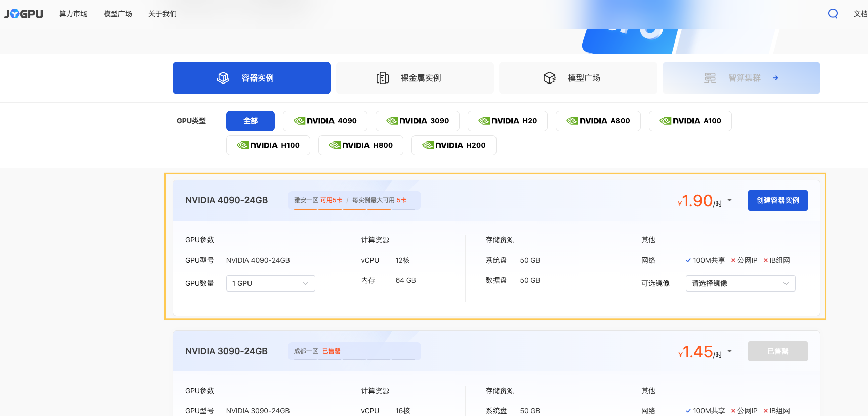Open 关于我们 nav menu
The height and width of the screenshot is (416, 868).
pyautogui.click(x=162, y=14)
